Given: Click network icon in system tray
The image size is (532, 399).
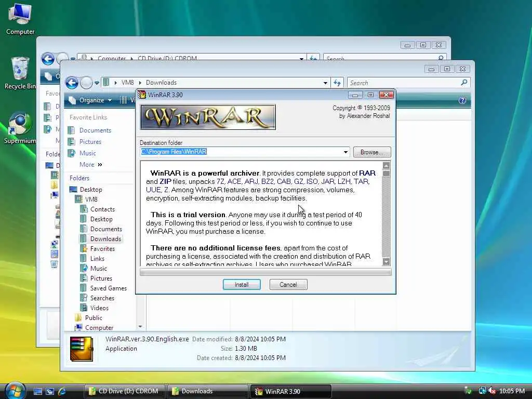Looking at the screenshot, I should coord(482,391).
